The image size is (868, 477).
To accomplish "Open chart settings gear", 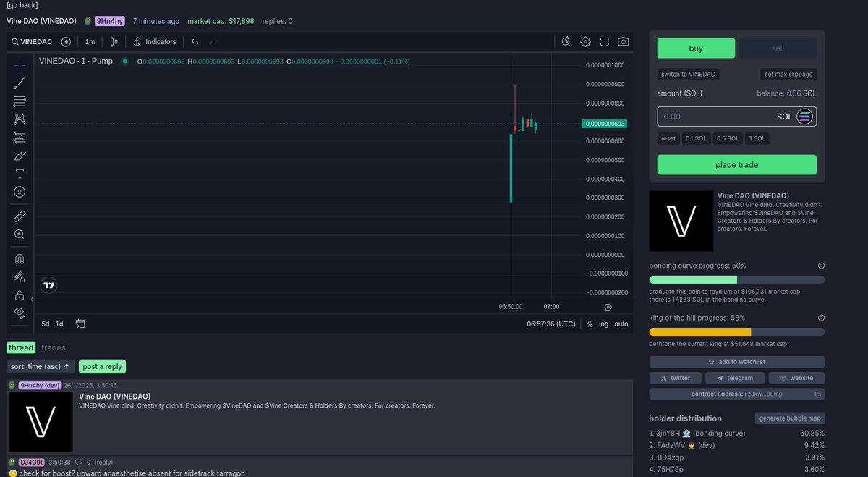I will [x=585, y=42].
